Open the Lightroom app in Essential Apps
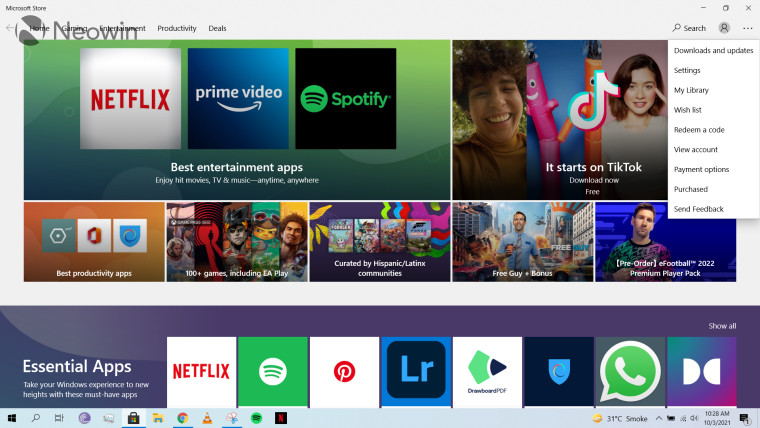This screenshot has height=428, width=760. tap(416, 372)
